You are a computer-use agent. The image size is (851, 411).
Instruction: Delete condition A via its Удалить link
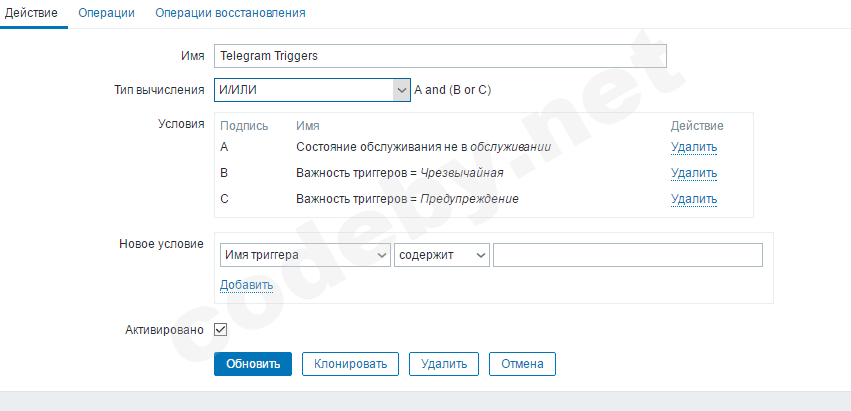pyautogui.click(x=694, y=147)
